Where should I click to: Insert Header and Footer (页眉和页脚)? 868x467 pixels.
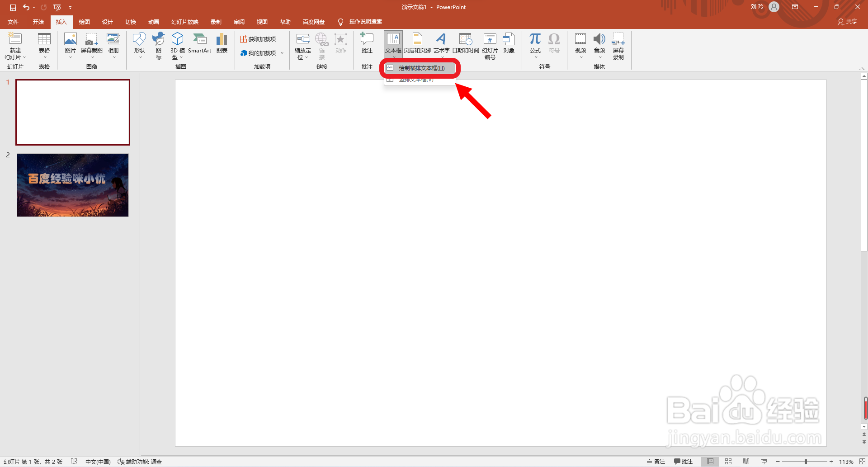(x=417, y=43)
